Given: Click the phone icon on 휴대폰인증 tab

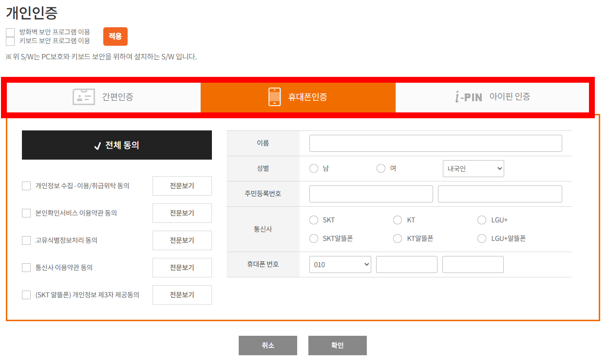Looking at the screenshot, I should click(274, 97).
